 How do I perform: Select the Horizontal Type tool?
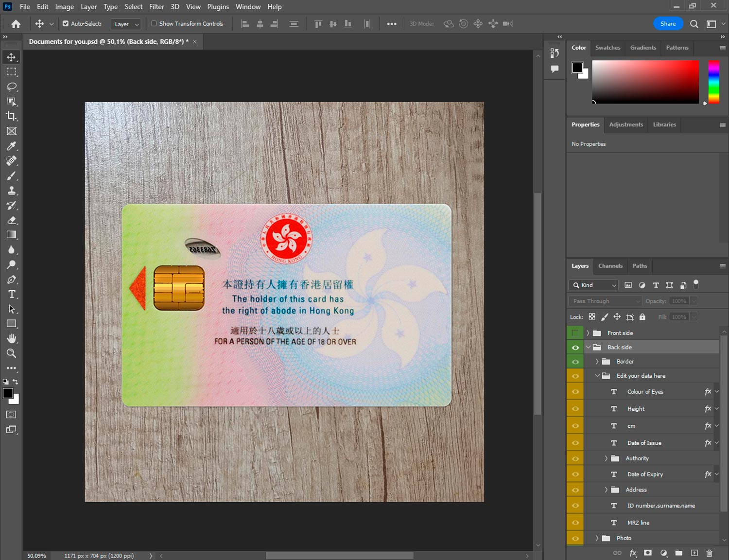[x=11, y=294]
